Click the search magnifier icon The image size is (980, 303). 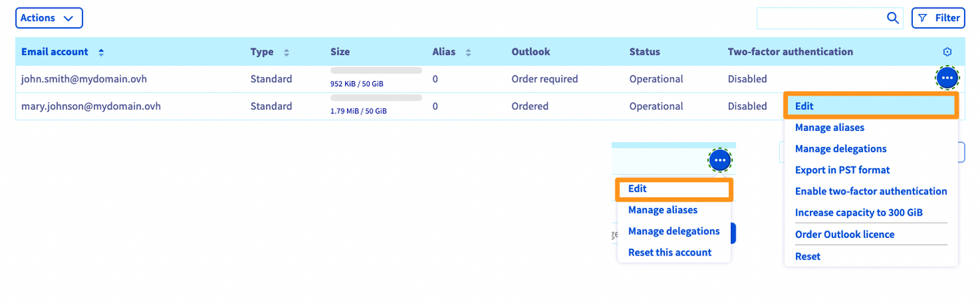tap(892, 18)
